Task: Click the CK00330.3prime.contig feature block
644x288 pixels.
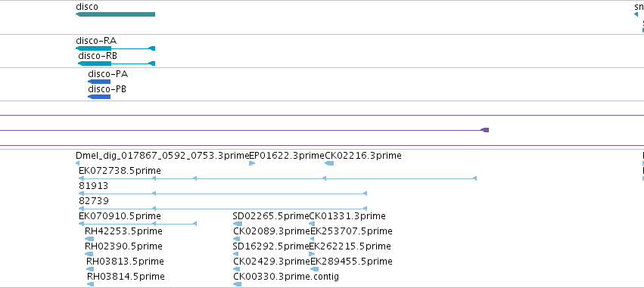Action: pos(237,284)
